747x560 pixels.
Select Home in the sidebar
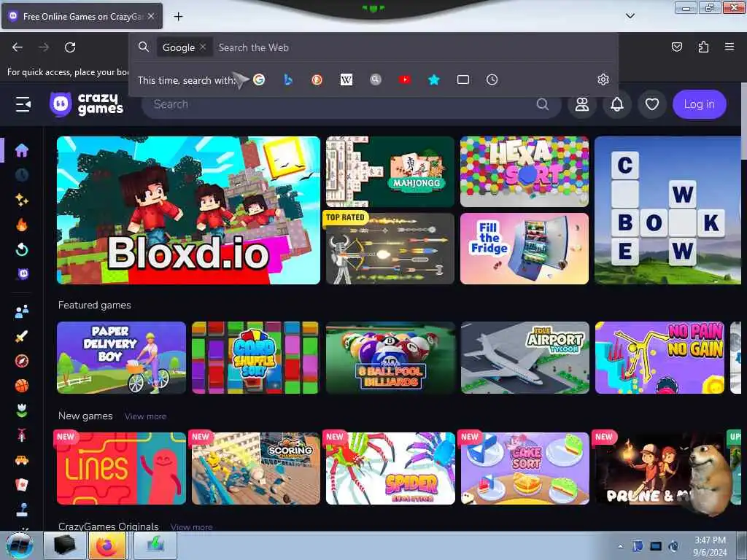point(21,150)
